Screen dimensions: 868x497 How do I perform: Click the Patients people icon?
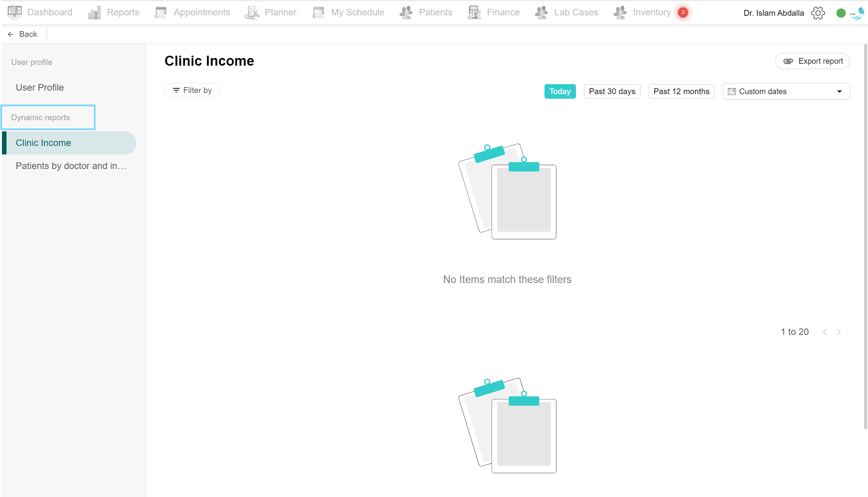[x=406, y=12]
